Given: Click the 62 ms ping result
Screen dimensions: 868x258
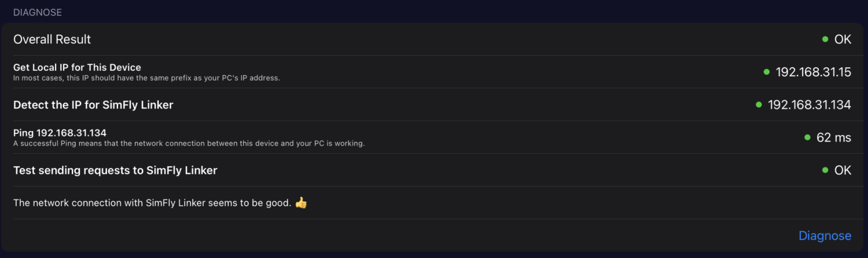Looking at the screenshot, I should [x=833, y=137].
